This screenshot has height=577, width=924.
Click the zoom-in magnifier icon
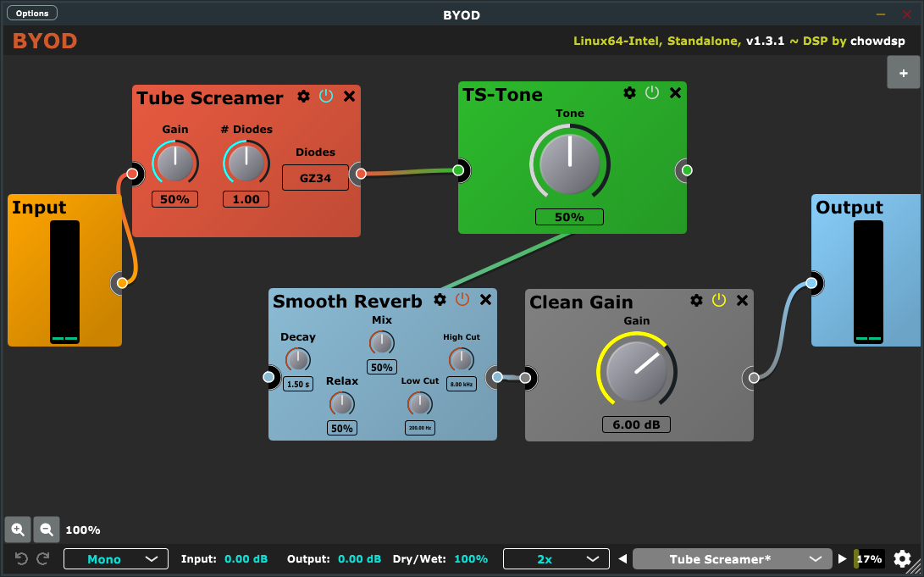[17, 530]
